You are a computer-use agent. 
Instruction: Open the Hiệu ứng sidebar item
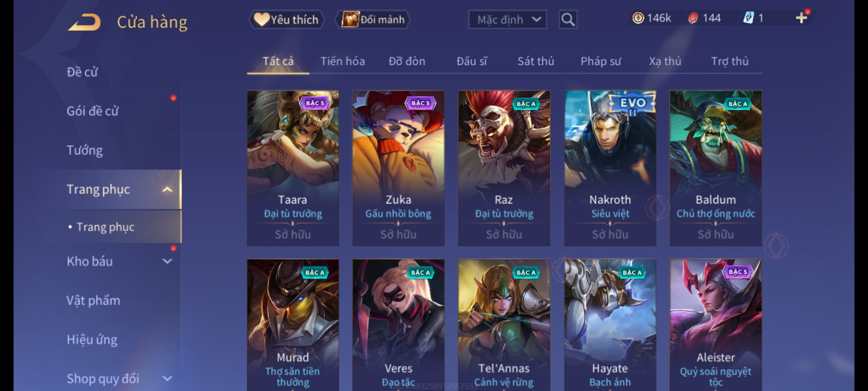coord(92,340)
